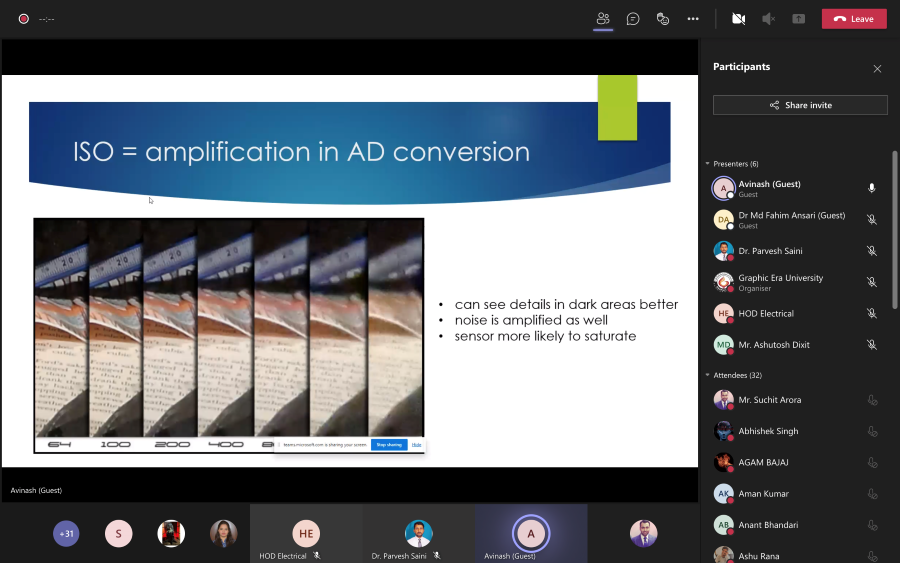Click the S avatar in bottom strip
The height and width of the screenshot is (563, 900).
(x=118, y=534)
